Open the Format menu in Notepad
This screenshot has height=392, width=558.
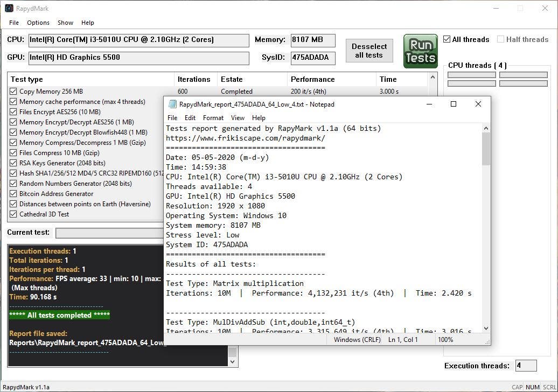213,118
